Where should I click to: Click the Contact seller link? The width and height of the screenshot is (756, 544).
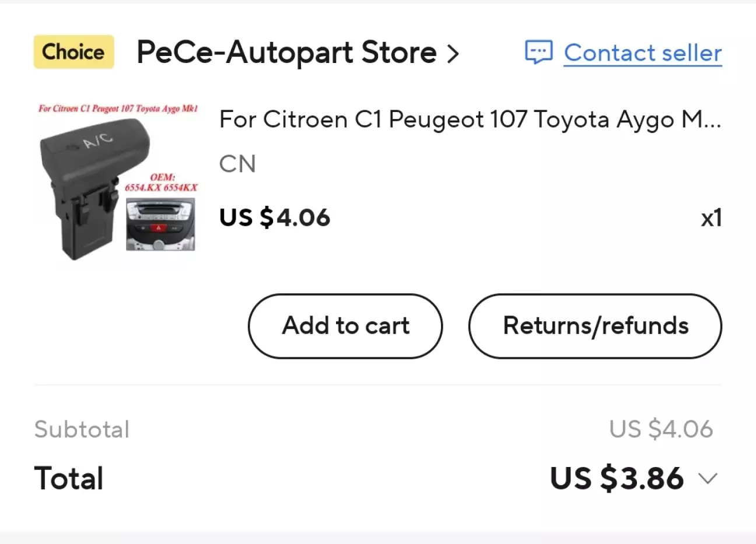[642, 53]
